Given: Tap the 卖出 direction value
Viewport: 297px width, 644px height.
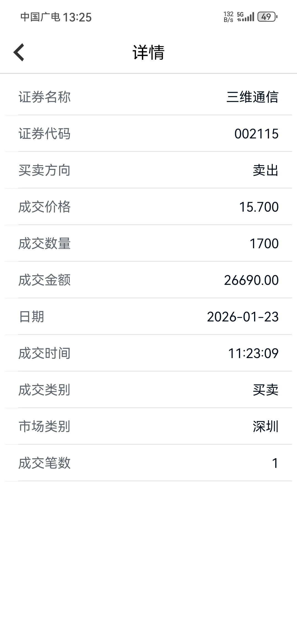Looking at the screenshot, I should click(x=265, y=170).
